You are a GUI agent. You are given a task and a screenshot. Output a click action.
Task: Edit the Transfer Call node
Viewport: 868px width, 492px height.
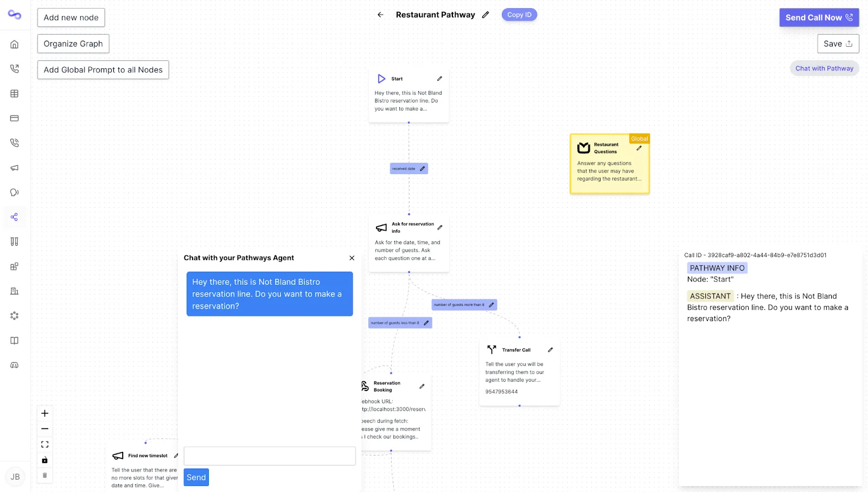tap(550, 350)
